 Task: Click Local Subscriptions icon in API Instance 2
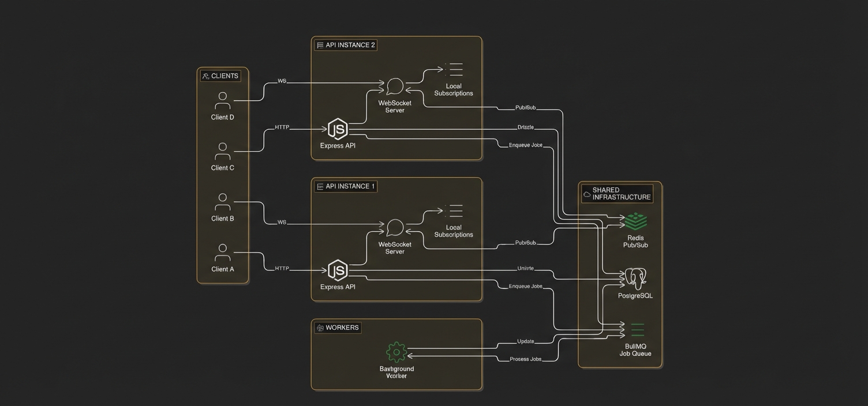click(x=454, y=70)
